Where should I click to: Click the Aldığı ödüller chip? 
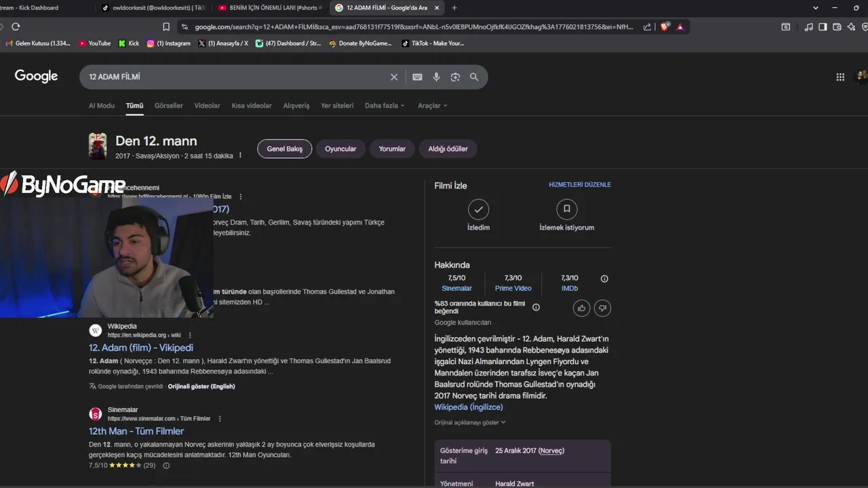[x=448, y=148]
